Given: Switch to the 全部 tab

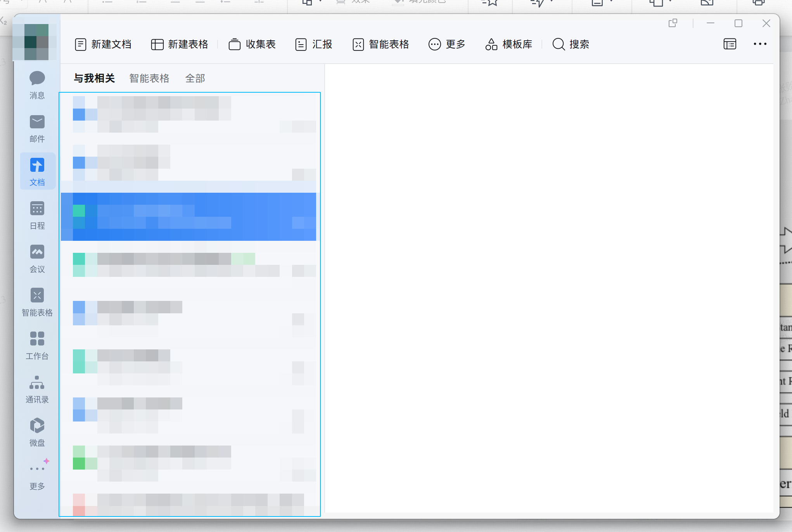Looking at the screenshot, I should click(195, 78).
